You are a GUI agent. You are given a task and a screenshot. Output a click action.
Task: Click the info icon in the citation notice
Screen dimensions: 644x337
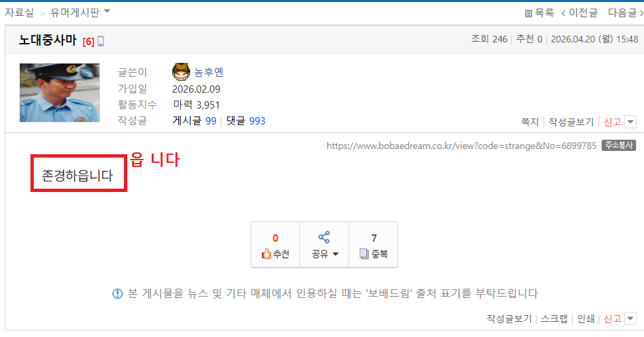point(117,293)
